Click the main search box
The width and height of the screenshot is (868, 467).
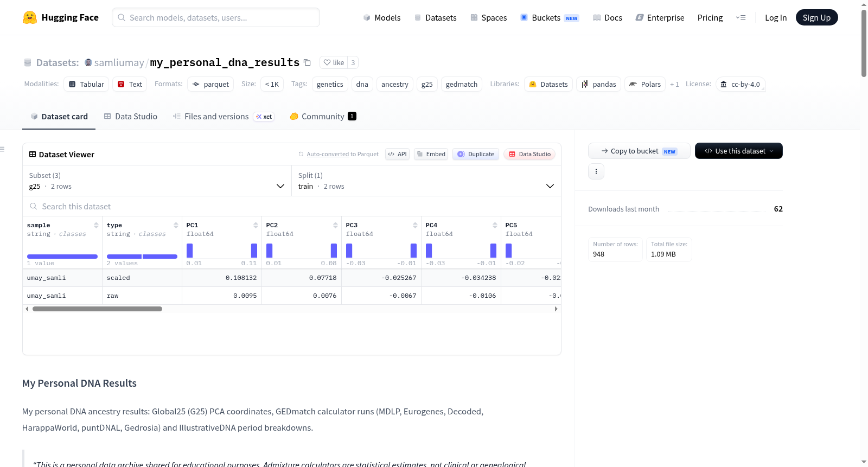216,17
